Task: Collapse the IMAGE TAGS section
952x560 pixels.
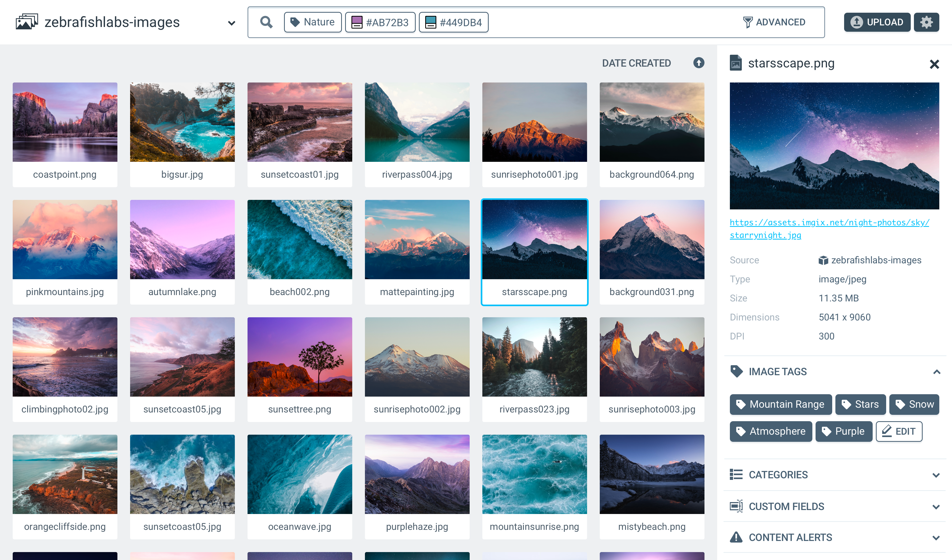Action: pyautogui.click(x=936, y=371)
